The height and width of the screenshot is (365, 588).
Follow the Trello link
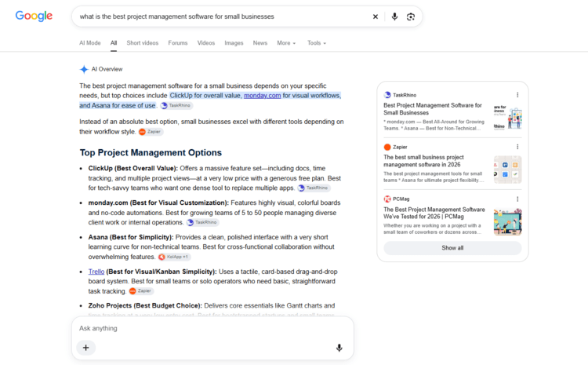96,272
